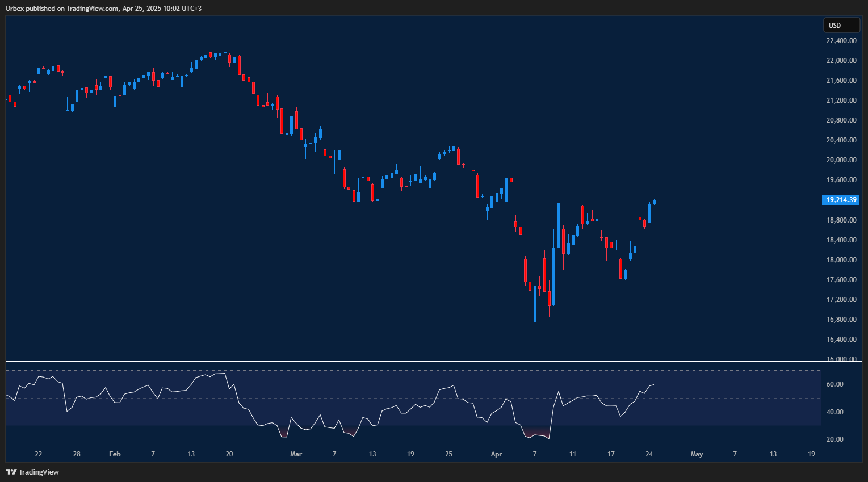
Task: Click the Mar label on time axis
Action: click(x=296, y=454)
